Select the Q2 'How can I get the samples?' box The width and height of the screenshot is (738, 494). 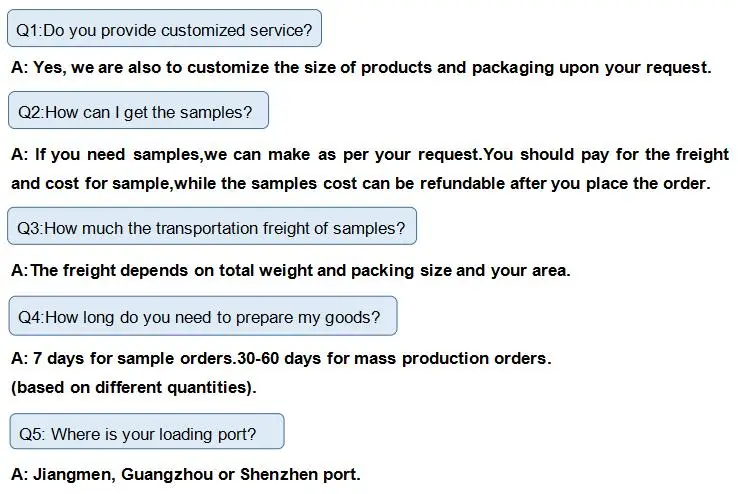tap(138, 112)
